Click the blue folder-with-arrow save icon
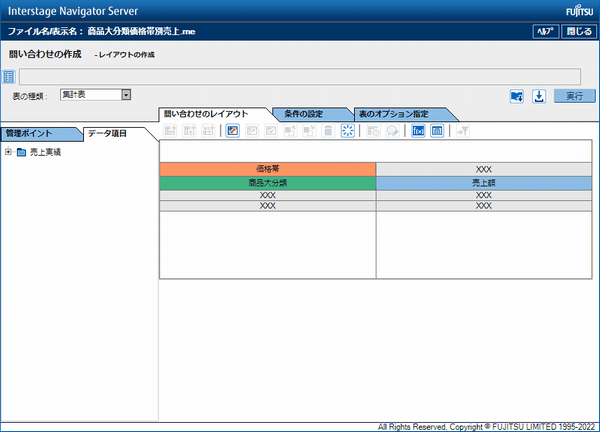Viewport: 600px width, 432px height. [x=517, y=96]
